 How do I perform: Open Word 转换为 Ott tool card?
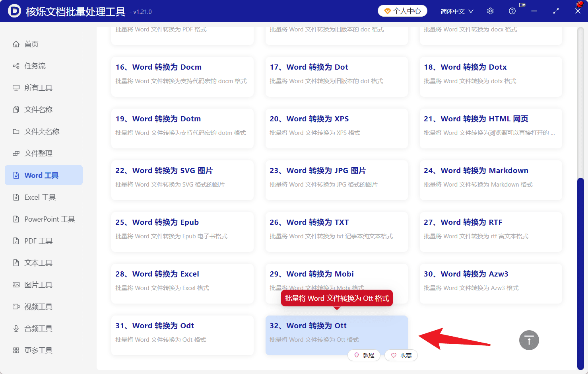[337, 335]
